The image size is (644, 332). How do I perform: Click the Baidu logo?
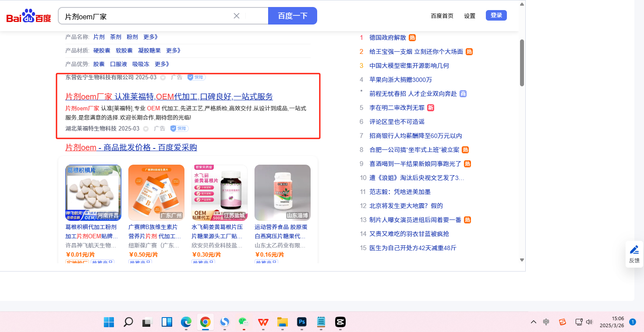(28, 16)
